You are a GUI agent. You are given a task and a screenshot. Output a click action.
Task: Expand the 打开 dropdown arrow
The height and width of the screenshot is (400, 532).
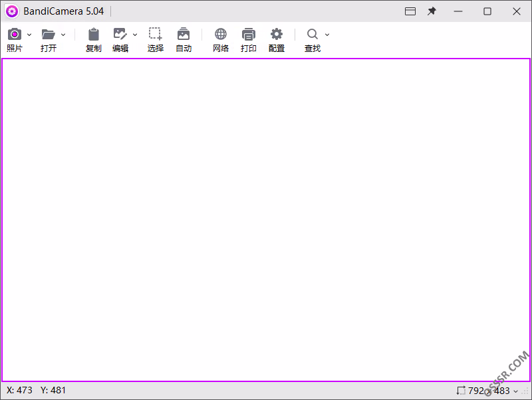tap(63, 35)
